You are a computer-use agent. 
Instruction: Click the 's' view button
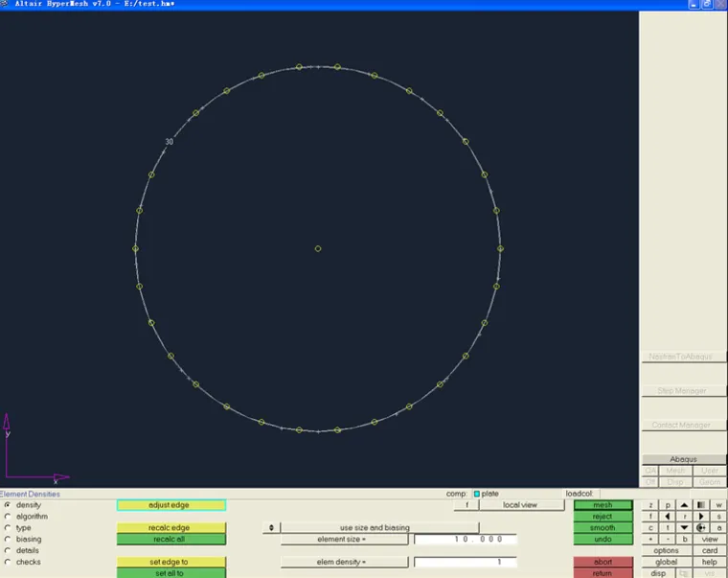tap(718, 517)
